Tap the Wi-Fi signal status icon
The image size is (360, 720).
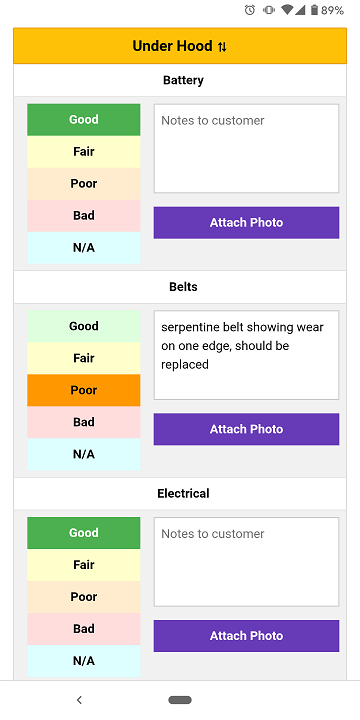(287, 10)
